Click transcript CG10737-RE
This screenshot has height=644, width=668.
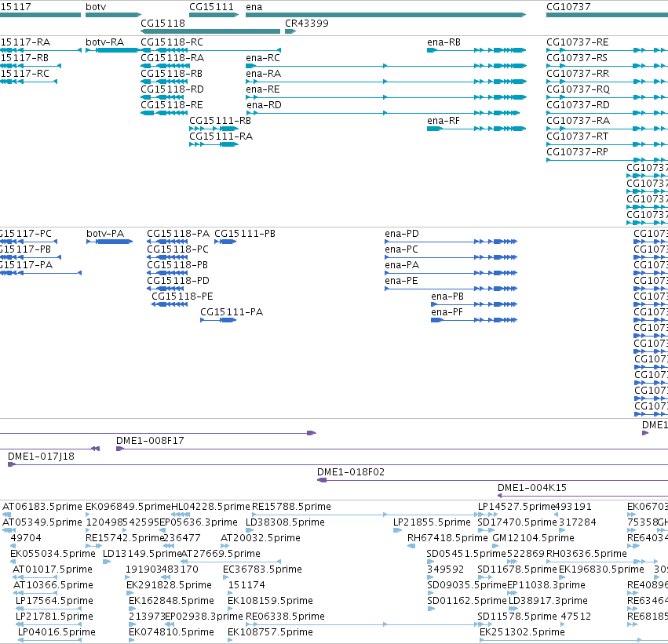(577, 42)
